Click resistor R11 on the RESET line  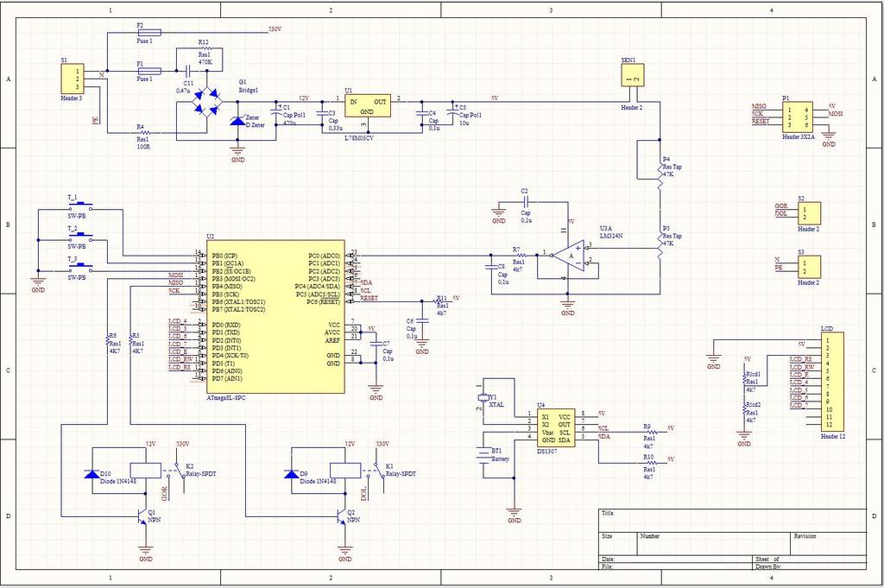coord(439,301)
